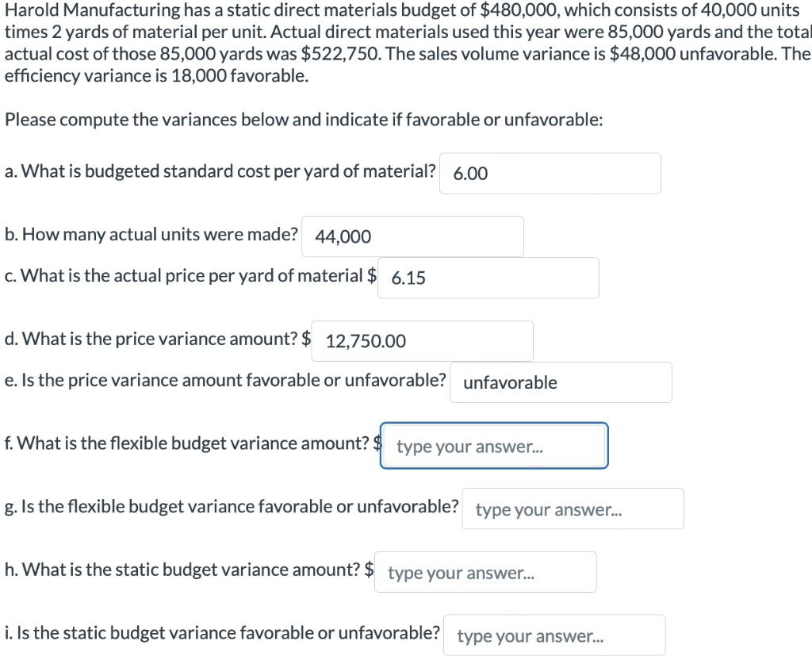This screenshot has height=668, width=812.
Task: Click the question text for part a
Action: click(218, 171)
